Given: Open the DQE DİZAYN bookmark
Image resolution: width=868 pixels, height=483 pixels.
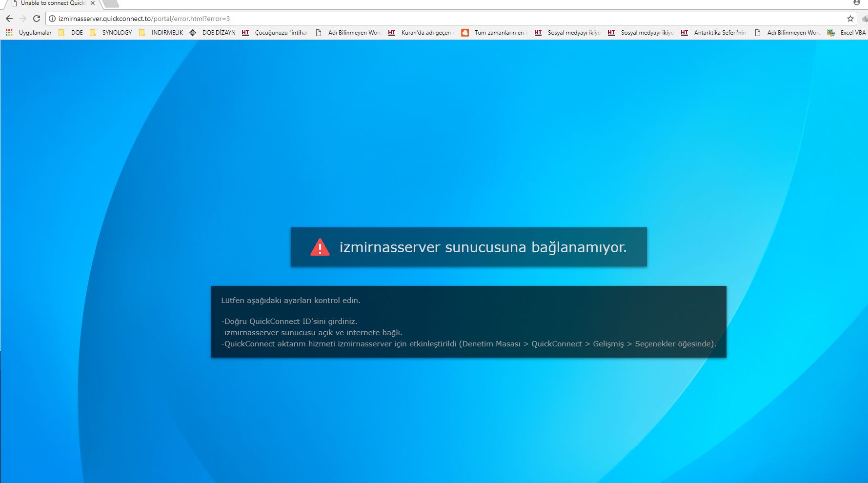Looking at the screenshot, I should point(213,33).
